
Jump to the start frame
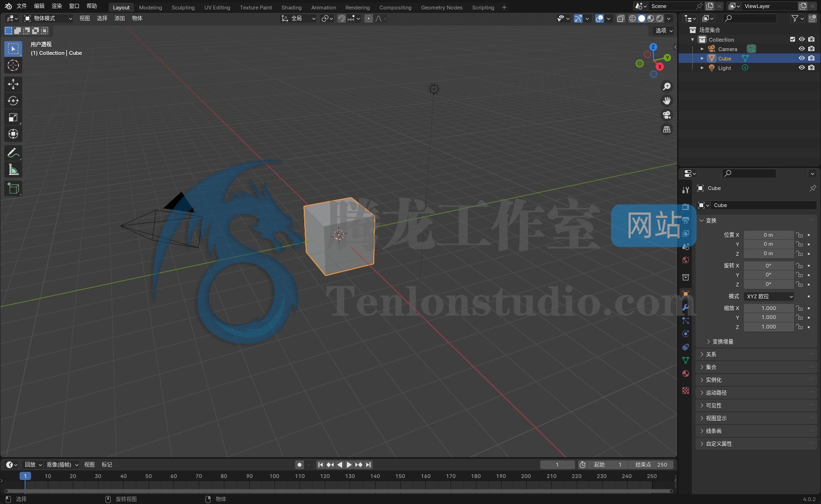point(320,465)
